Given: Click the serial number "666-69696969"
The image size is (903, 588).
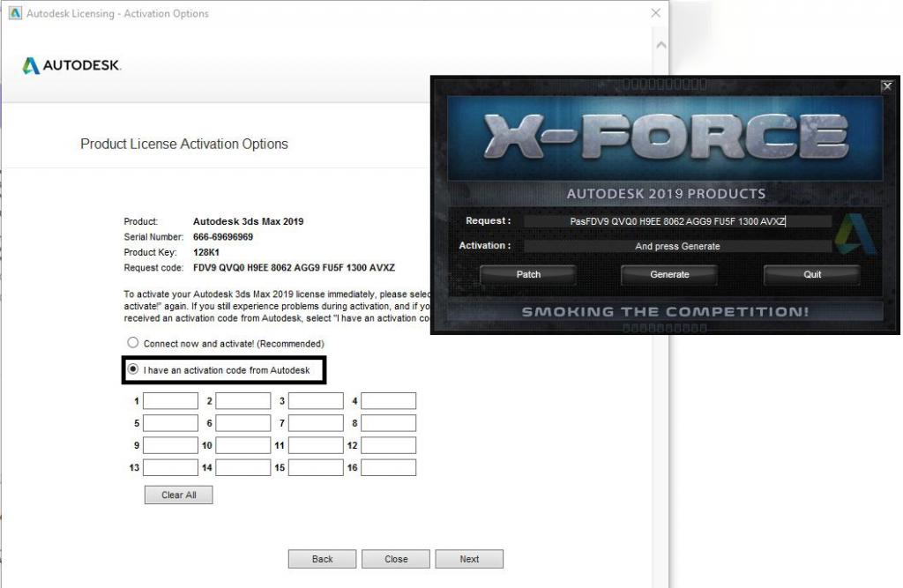Looking at the screenshot, I should point(223,236).
